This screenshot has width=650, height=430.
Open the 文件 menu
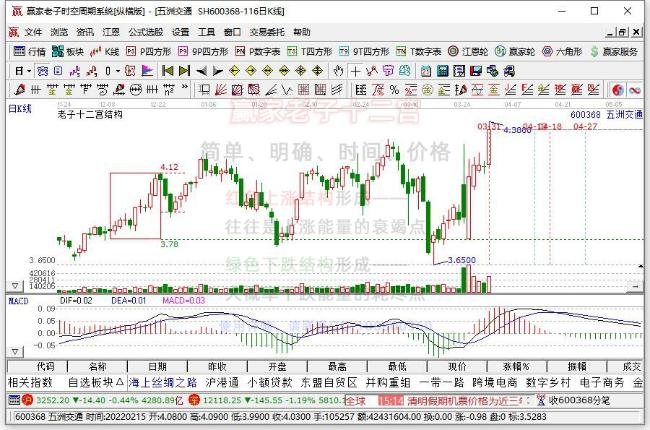click(x=33, y=32)
